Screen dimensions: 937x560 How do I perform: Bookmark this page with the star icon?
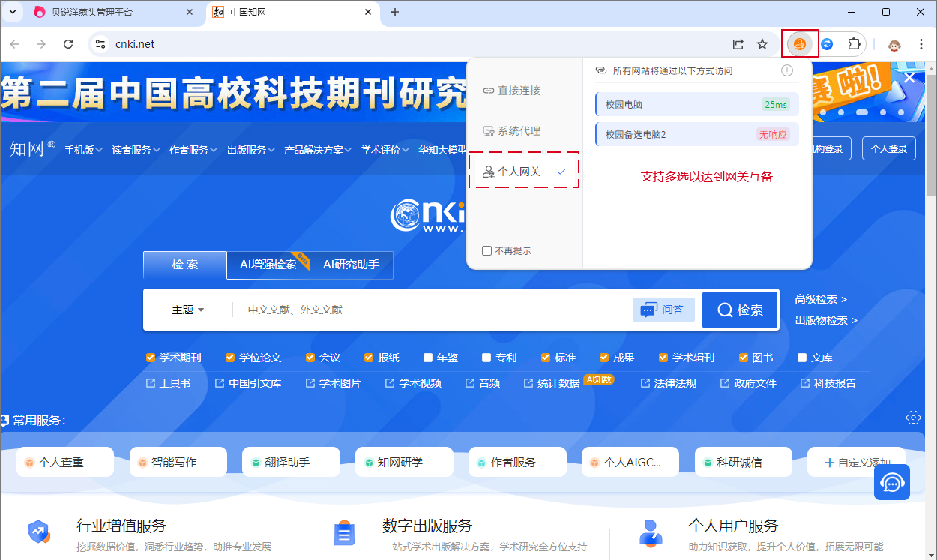762,44
